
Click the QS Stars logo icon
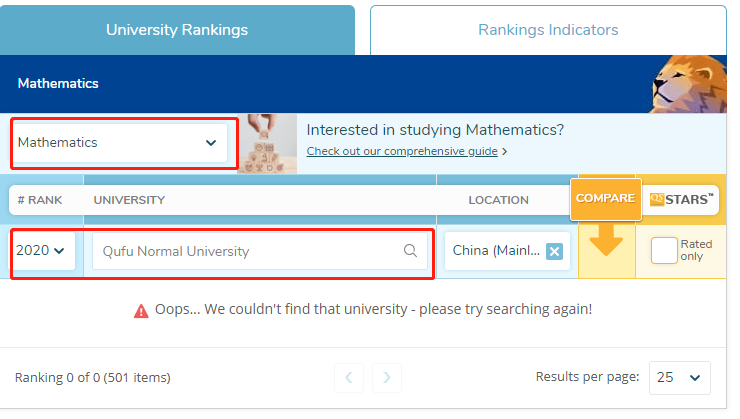680,199
